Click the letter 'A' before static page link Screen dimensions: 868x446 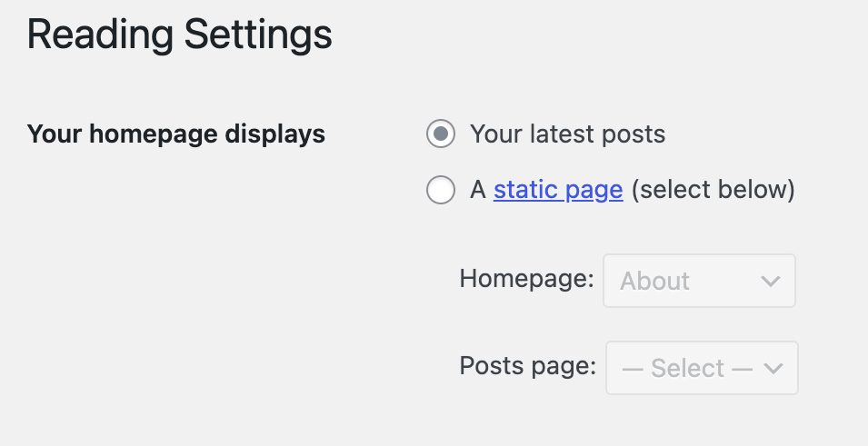(478, 190)
